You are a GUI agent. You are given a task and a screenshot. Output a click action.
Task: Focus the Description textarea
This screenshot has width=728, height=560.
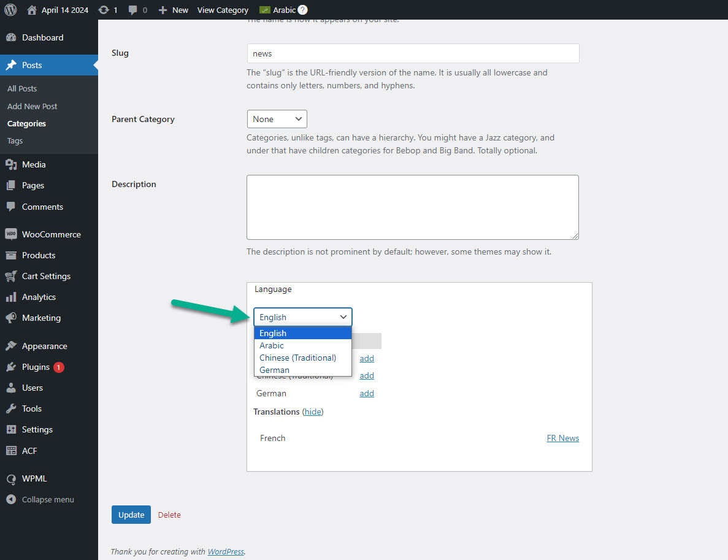(413, 207)
